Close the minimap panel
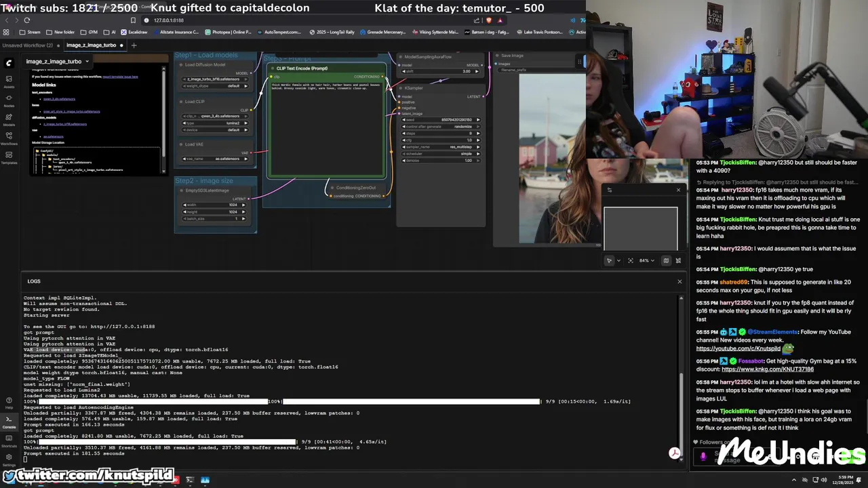 coord(678,190)
